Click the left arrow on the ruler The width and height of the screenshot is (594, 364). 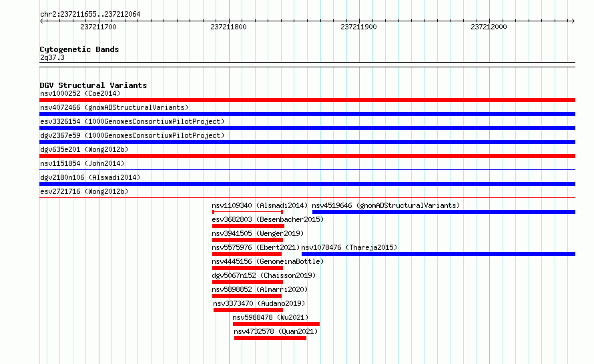[x=41, y=21]
